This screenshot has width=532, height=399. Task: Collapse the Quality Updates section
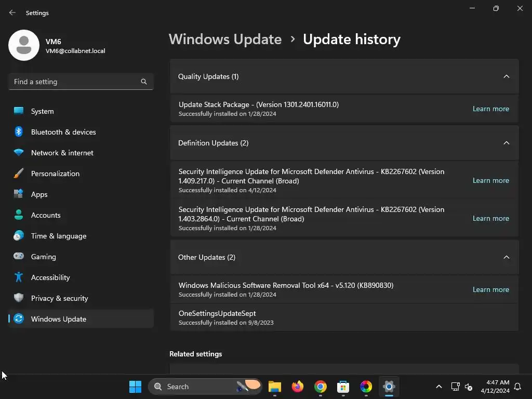506,76
